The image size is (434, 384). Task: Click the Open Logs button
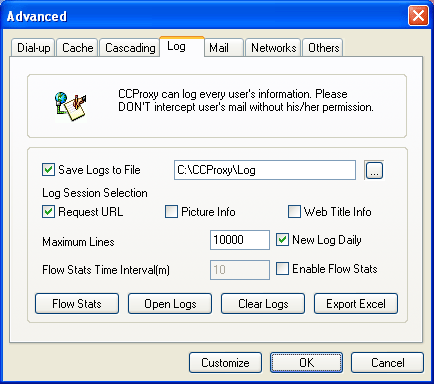click(170, 304)
